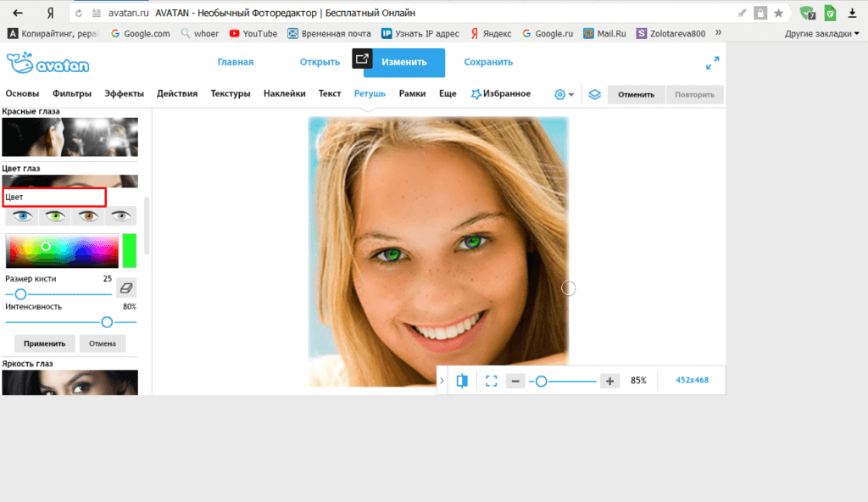
Task: Choose the green eye color preset
Action: click(55, 217)
